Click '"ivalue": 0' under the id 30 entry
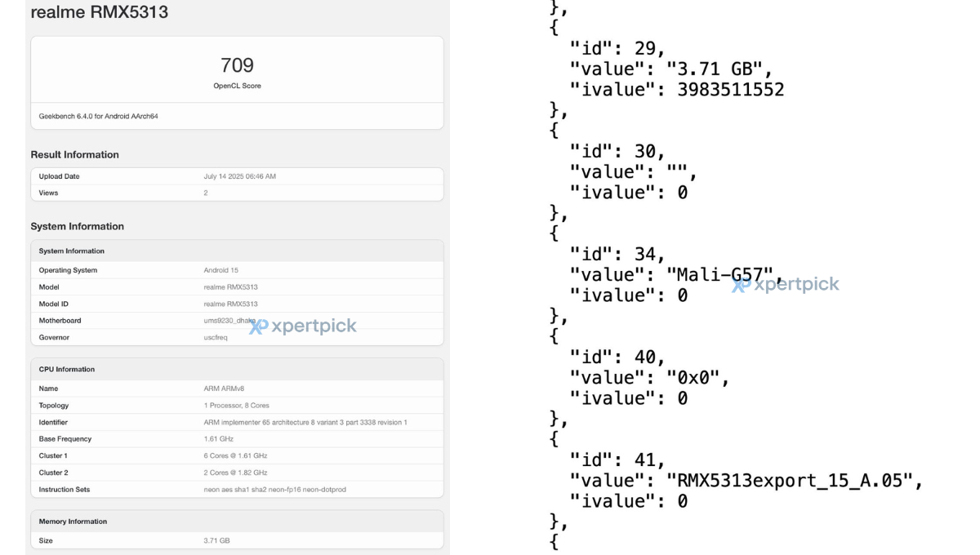Screen dimensions: 980x555 [x=629, y=192]
